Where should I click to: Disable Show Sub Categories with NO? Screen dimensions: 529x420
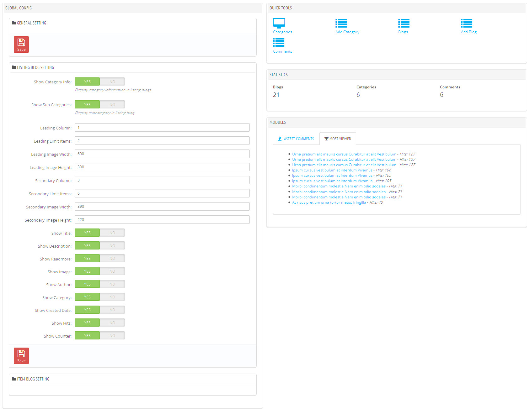point(112,105)
